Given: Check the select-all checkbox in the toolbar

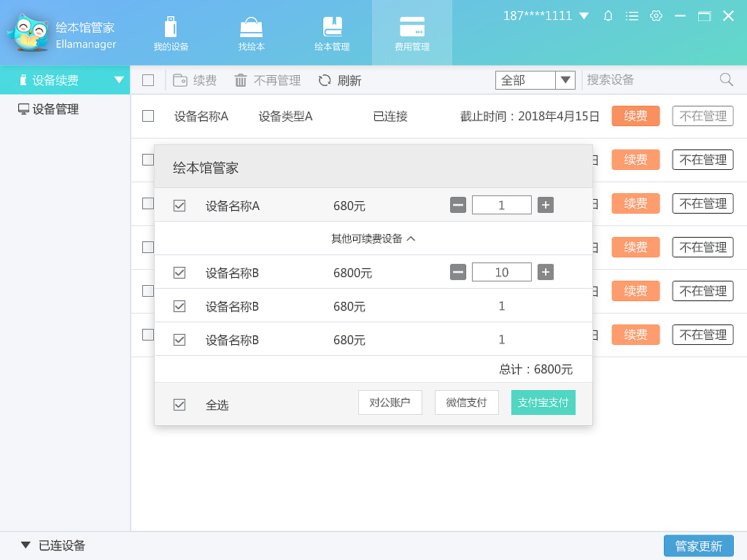Looking at the screenshot, I should (x=148, y=80).
